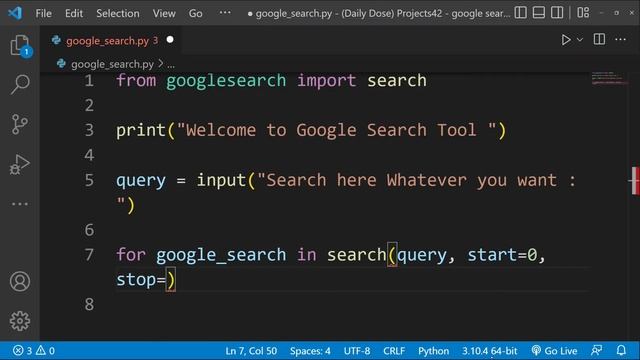
Task: Click the 'query' variable on line 5
Action: (141, 180)
